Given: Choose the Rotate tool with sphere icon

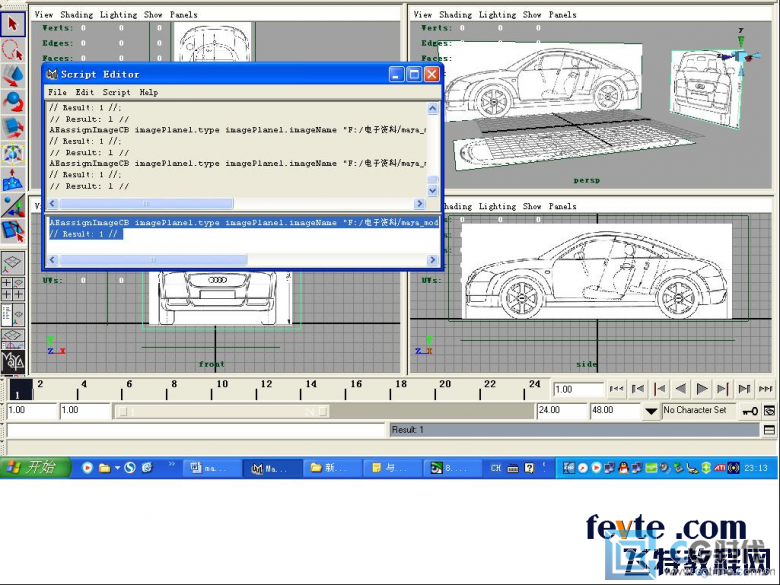Looking at the screenshot, I should tap(13, 101).
